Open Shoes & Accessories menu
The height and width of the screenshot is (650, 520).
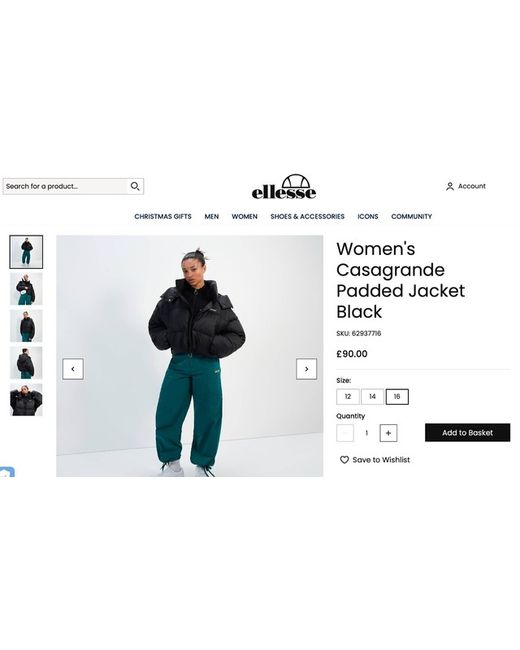click(x=307, y=216)
